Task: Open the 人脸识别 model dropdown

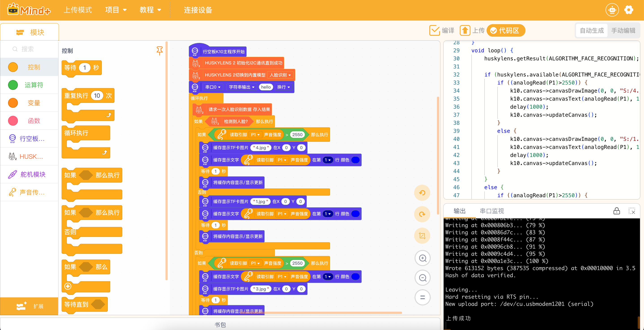Action: point(280,75)
